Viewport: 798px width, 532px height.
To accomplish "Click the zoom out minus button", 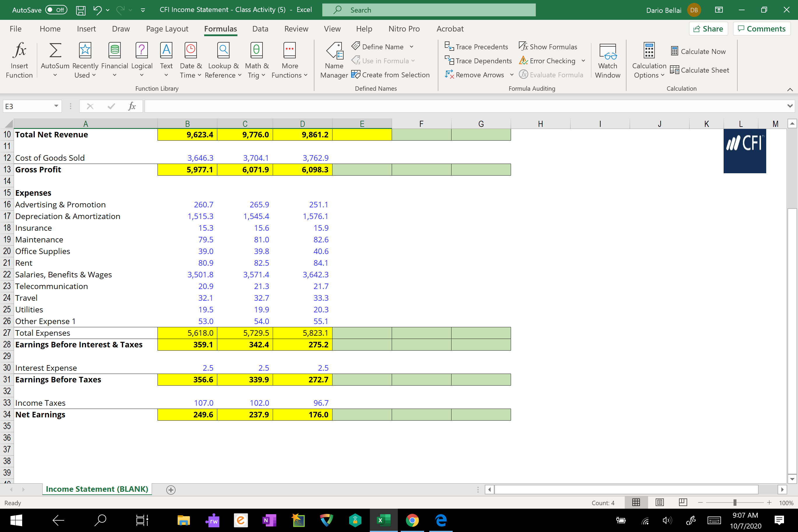I will (x=700, y=503).
